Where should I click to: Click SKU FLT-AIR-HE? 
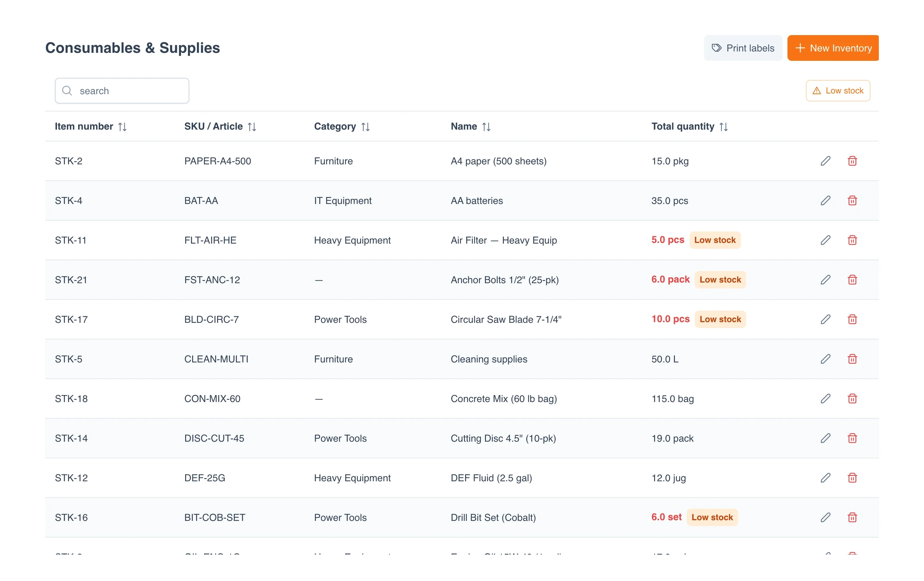(210, 240)
